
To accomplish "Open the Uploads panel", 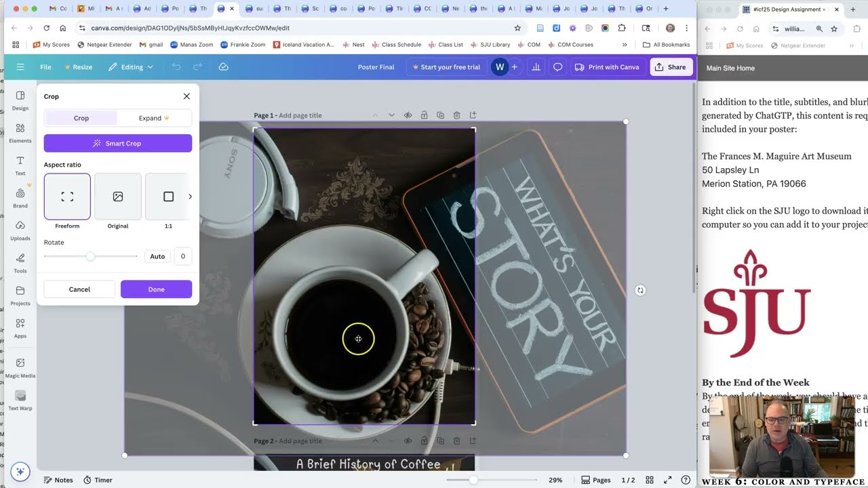I will (x=20, y=230).
